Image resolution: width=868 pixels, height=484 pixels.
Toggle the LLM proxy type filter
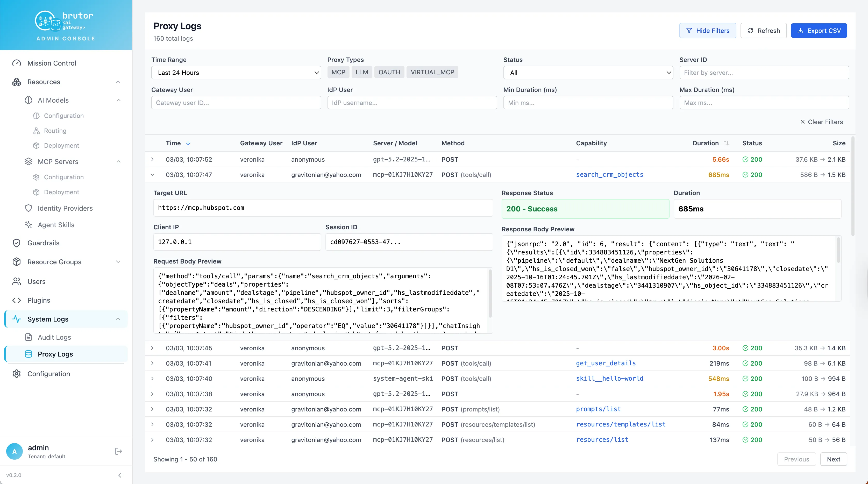point(361,72)
